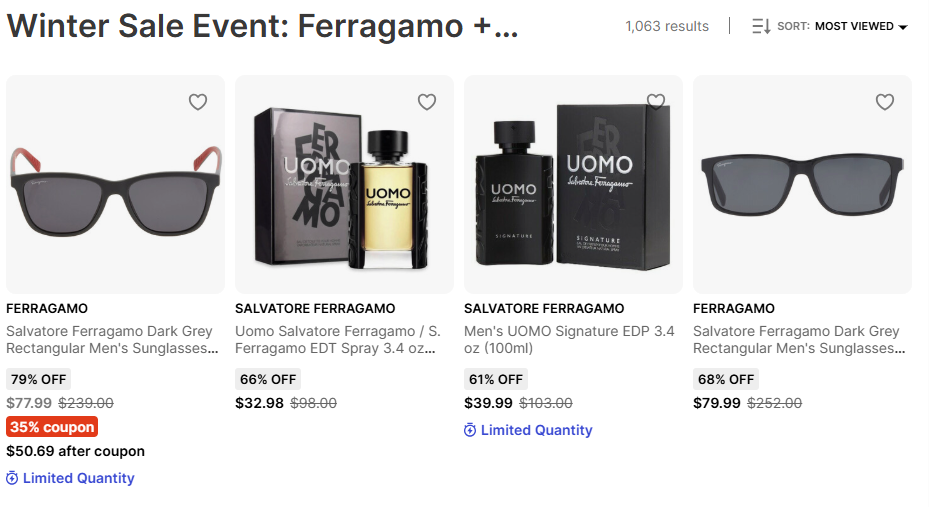Click the 79% OFF discount badge
This screenshot has width=929, height=507.
tap(38, 380)
